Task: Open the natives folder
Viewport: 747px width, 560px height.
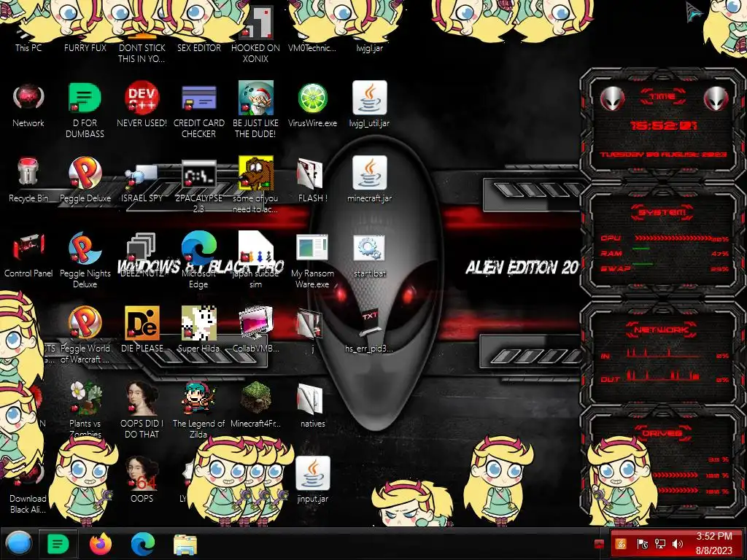Action: point(310,398)
